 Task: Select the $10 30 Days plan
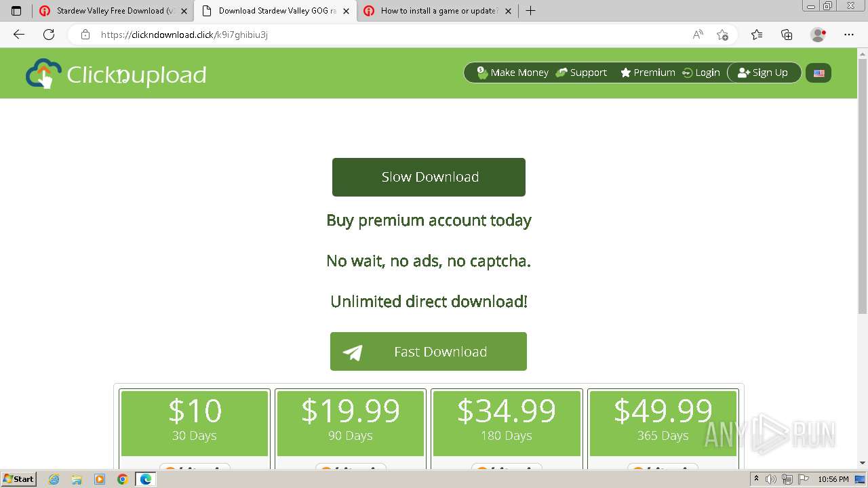(195, 423)
